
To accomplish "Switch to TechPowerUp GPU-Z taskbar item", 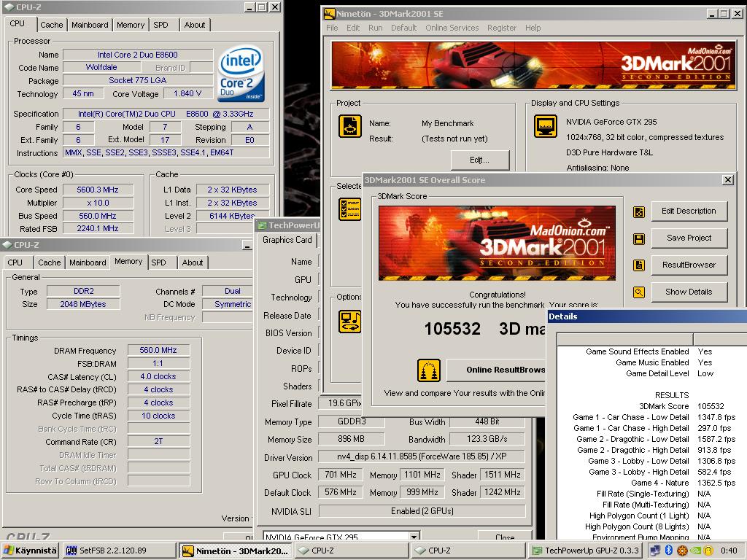I will [x=586, y=550].
